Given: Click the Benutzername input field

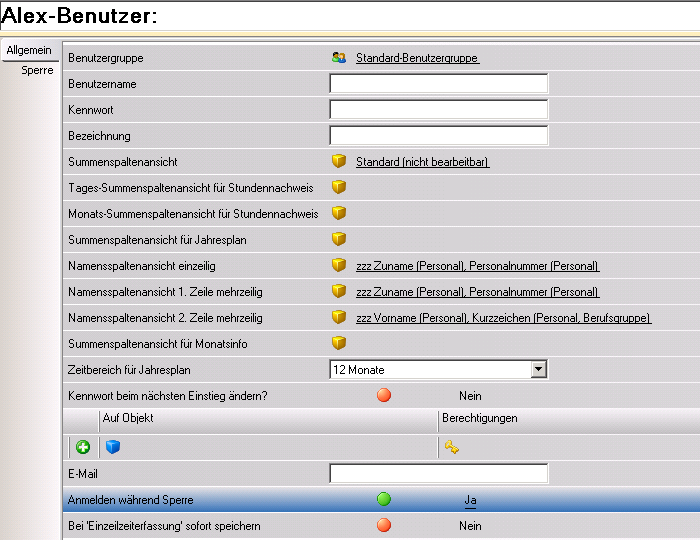Looking at the screenshot, I should pos(438,84).
